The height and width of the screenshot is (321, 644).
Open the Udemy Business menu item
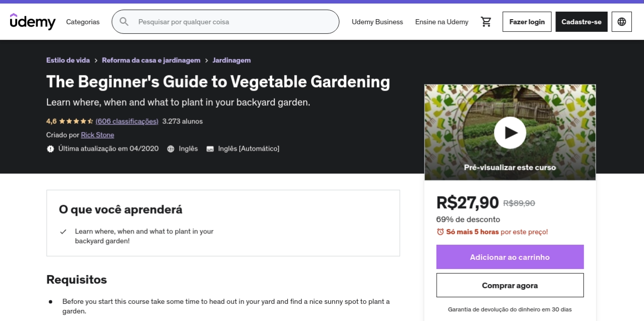(x=377, y=22)
